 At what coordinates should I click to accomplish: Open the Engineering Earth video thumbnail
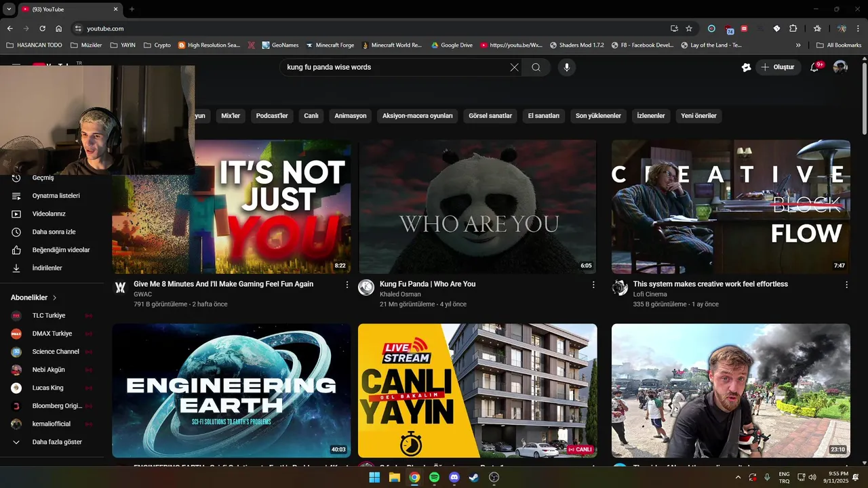231,390
